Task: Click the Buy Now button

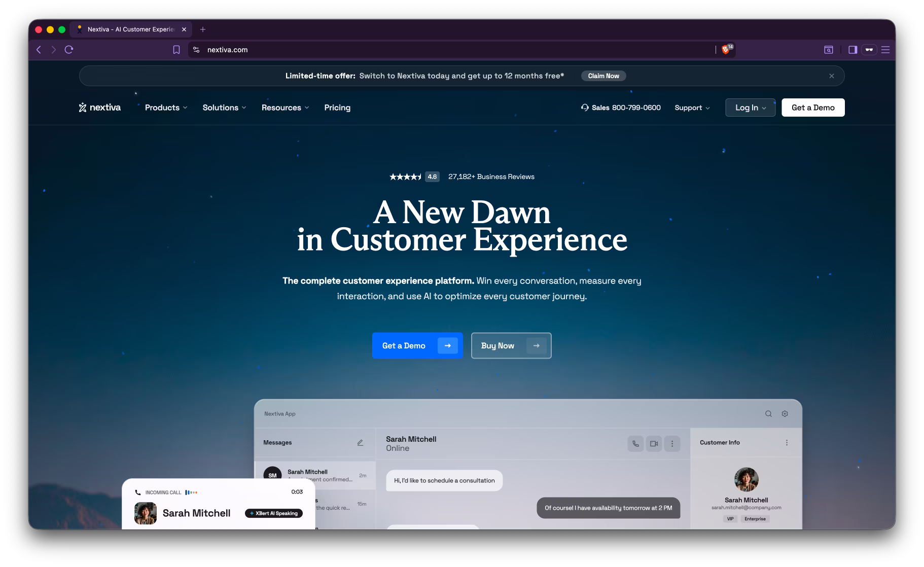Action: coord(511,346)
